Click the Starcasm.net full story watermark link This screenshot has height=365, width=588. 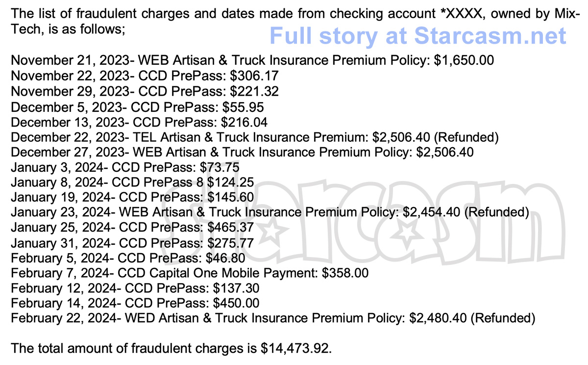click(417, 36)
